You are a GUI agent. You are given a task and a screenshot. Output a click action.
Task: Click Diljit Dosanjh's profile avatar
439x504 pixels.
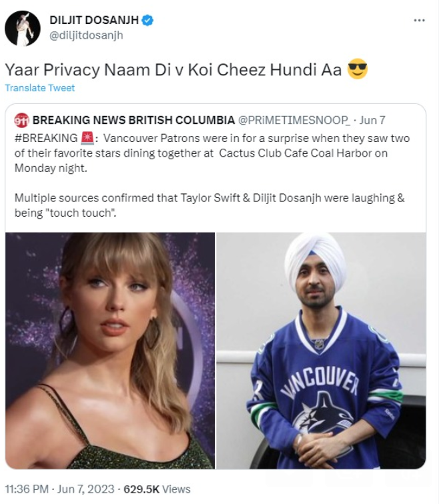pyautogui.click(x=23, y=28)
